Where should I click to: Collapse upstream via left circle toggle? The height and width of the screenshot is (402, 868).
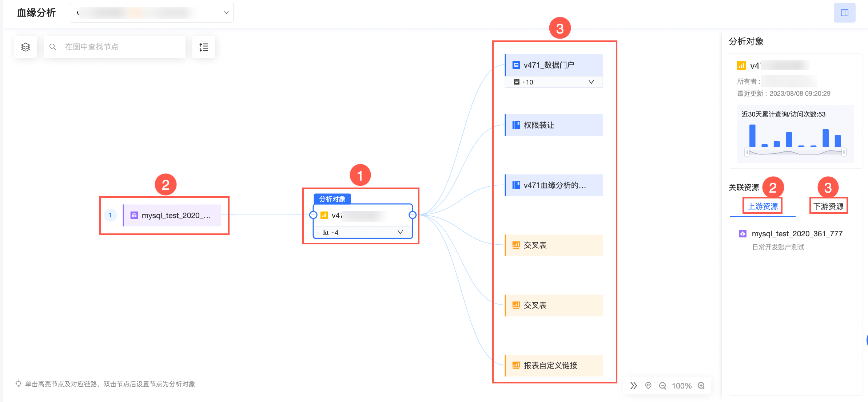pyautogui.click(x=313, y=215)
